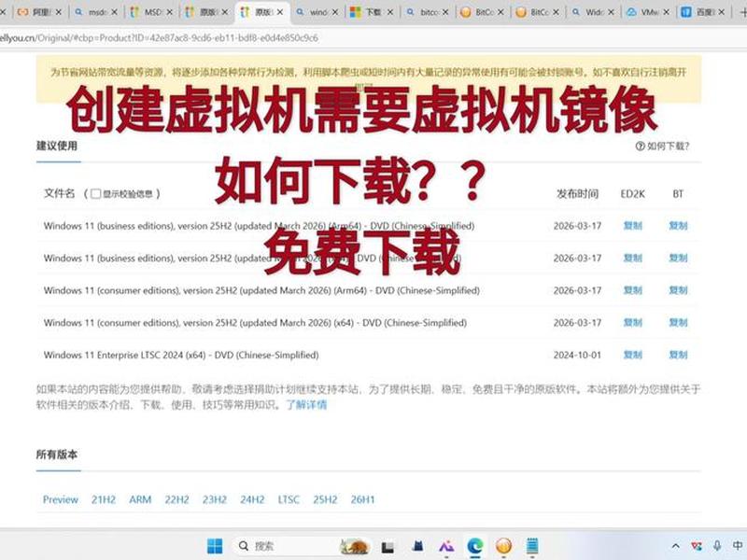747x560 pixels.
Task: Switch to the MSDN browser tab
Action: click(x=151, y=12)
